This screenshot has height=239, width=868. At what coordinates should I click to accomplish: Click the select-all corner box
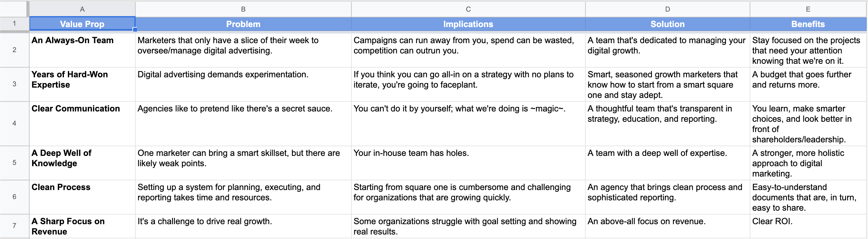click(14, 9)
